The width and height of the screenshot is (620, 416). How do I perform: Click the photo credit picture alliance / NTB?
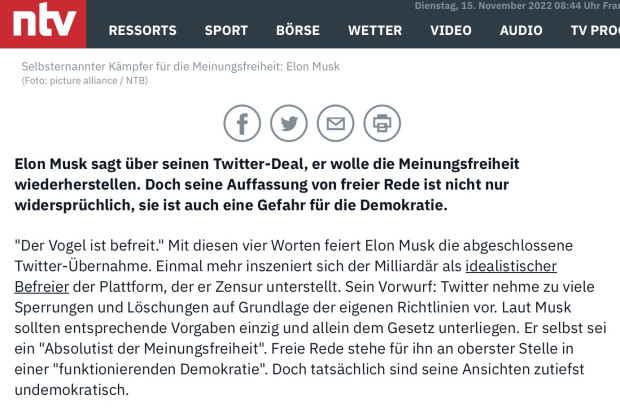[85, 81]
